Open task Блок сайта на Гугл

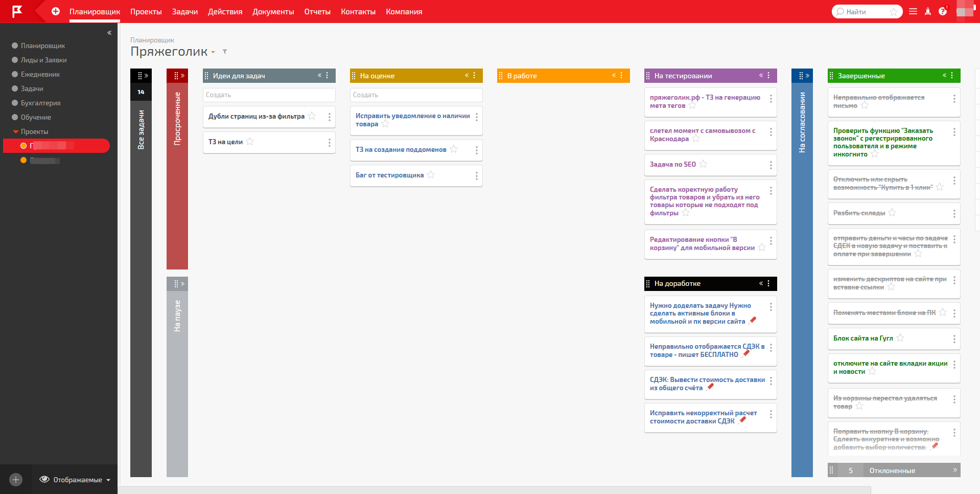[863, 338]
